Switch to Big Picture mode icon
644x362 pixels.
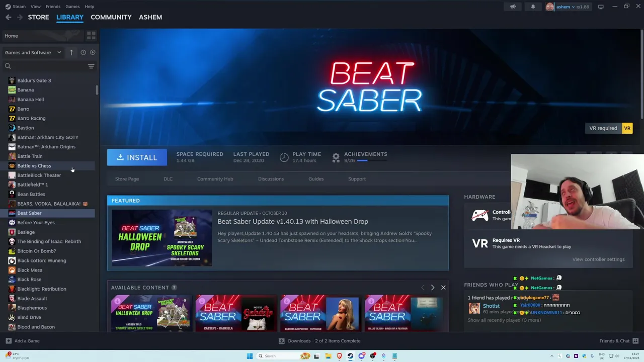[x=601, y=7]
